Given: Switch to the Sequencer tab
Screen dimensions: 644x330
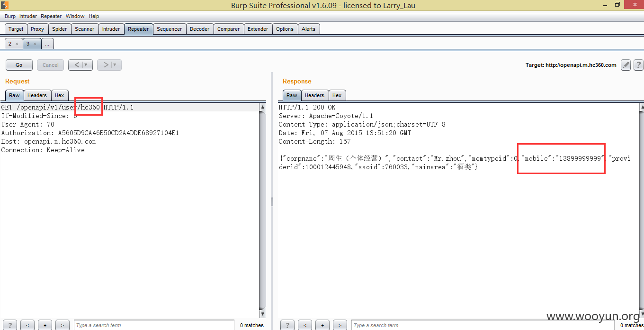Looking at the screenshot, I should [x=170, y=29].
